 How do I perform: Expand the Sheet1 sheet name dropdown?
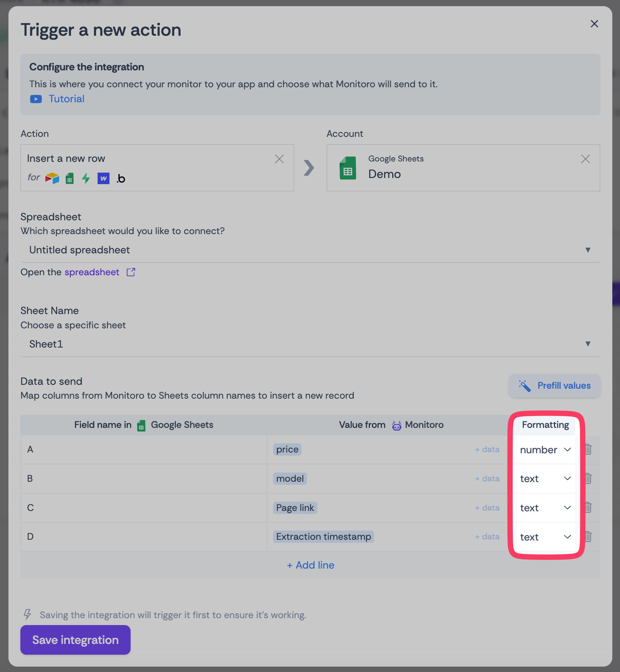pos(310,344)
